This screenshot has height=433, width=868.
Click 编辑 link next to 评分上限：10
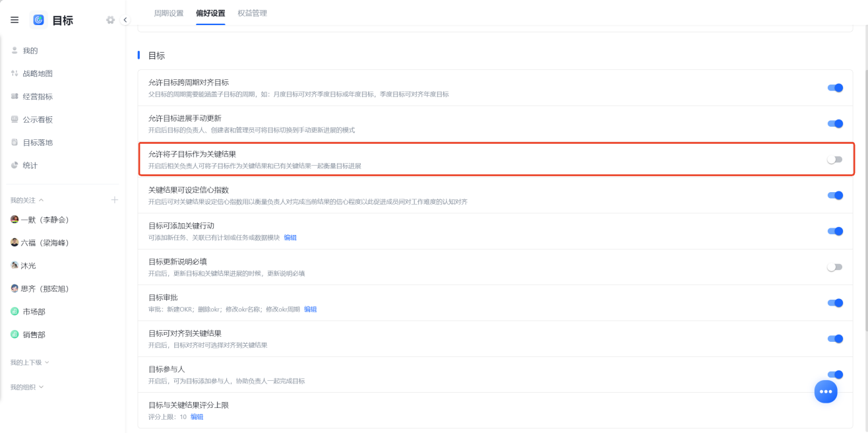(197, 417)
